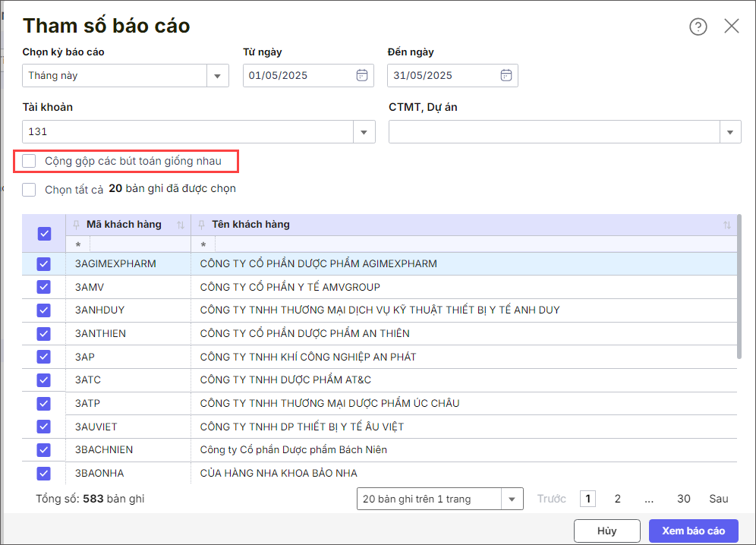The width and height of the screenshot is (756, 545).
Task: Open the help question mark icon
Action: [698, 27]
